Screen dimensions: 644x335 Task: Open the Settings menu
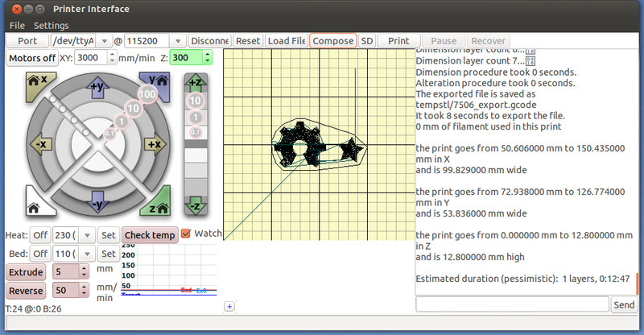point(51,26)
